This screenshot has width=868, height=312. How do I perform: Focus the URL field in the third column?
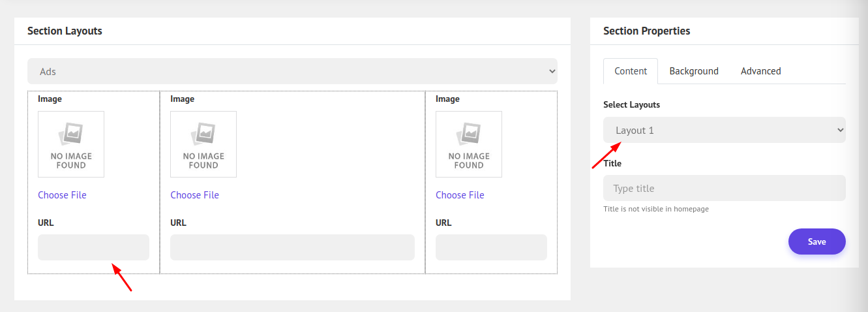tap(491, 247)
